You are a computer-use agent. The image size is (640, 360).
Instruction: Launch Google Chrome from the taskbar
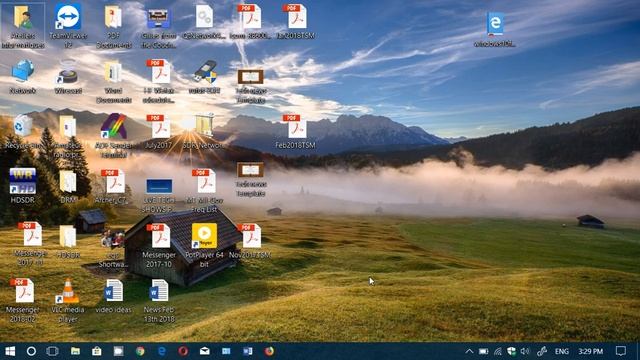point(140,351)
